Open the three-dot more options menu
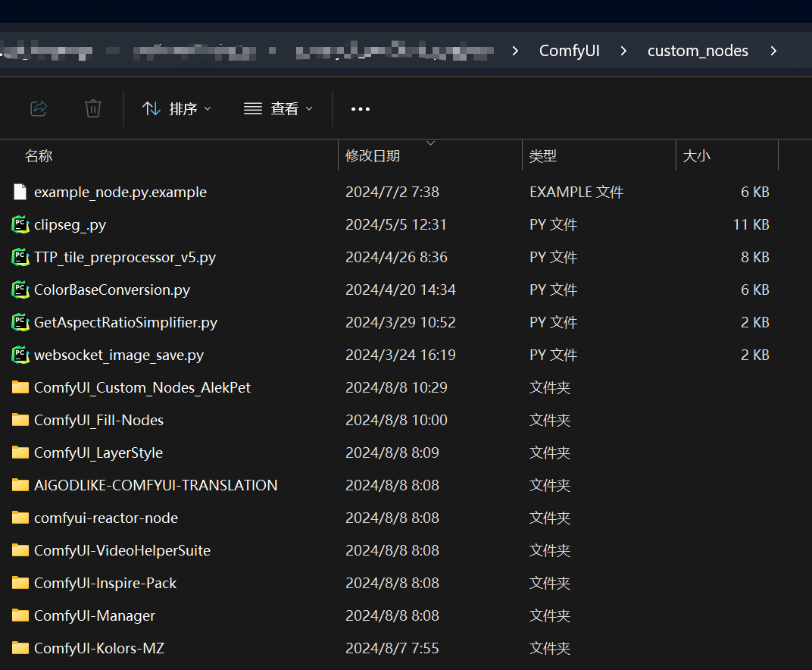 coord(361,109)
